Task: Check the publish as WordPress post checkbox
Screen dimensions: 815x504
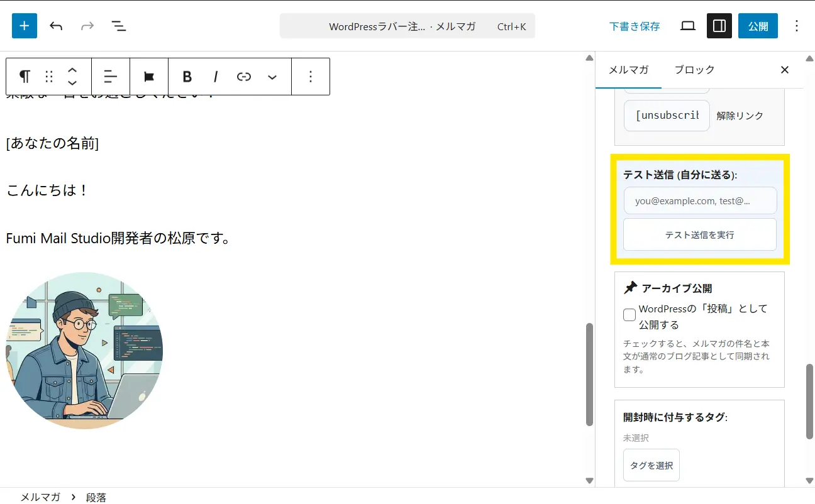Action: pyautogui.click(x=629, y=315)
